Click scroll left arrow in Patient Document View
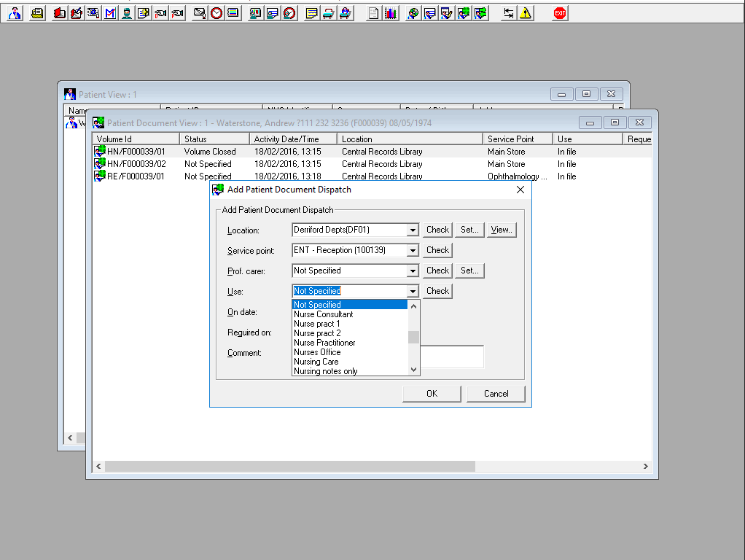The width and height of the screenshot is (745, 560). (x=98, y=467)
